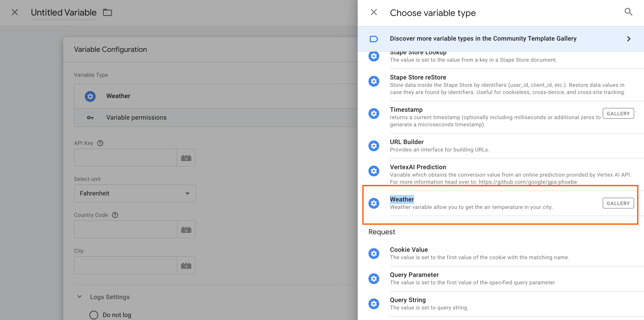Close the Untitled Variable editor
The height and width of the screenshot is (320, 644).
15,12
